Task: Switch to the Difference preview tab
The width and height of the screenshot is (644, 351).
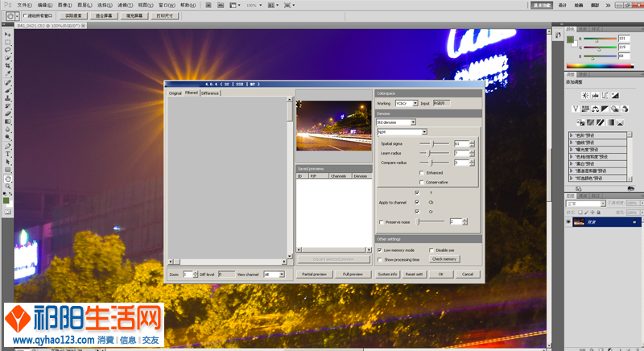Action: pyautogui.click(x=210, y=93)
